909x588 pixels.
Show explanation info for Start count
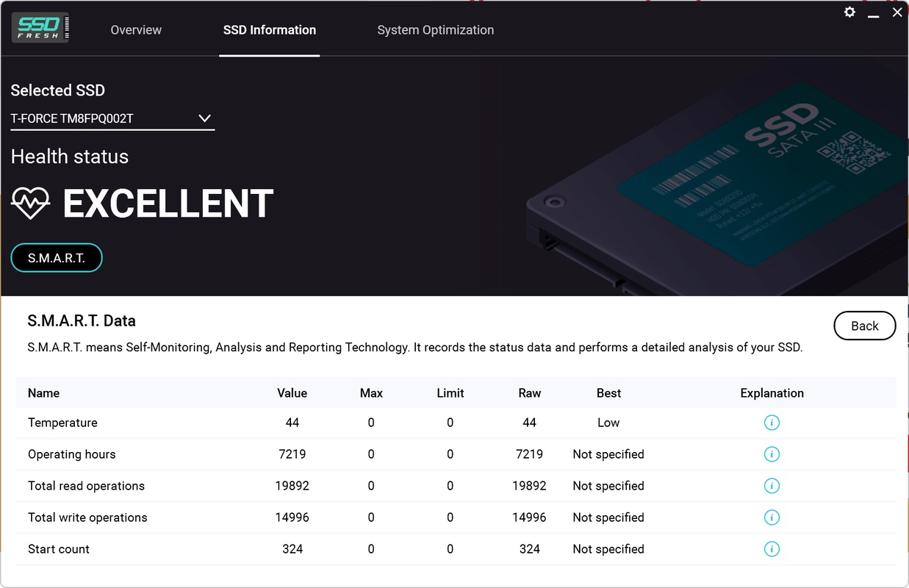(x=772, y=549)
